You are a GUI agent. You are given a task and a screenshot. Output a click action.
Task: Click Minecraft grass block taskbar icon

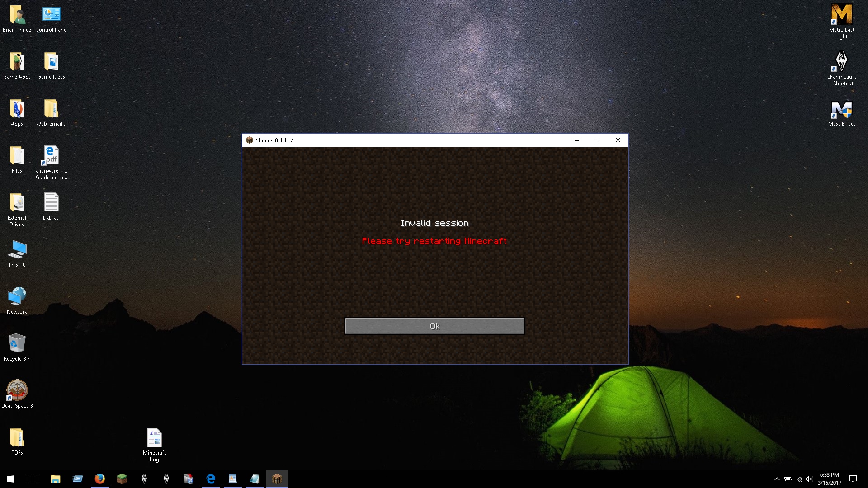pos(122,479)
